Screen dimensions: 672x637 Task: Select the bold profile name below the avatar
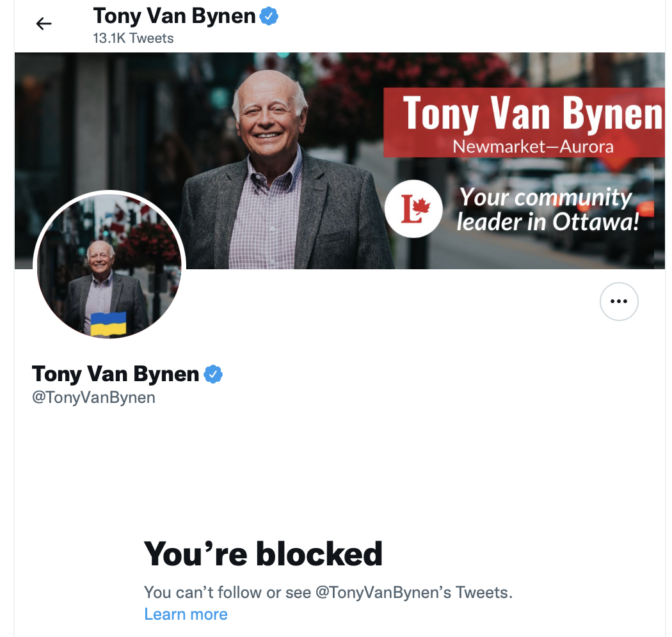115,374
